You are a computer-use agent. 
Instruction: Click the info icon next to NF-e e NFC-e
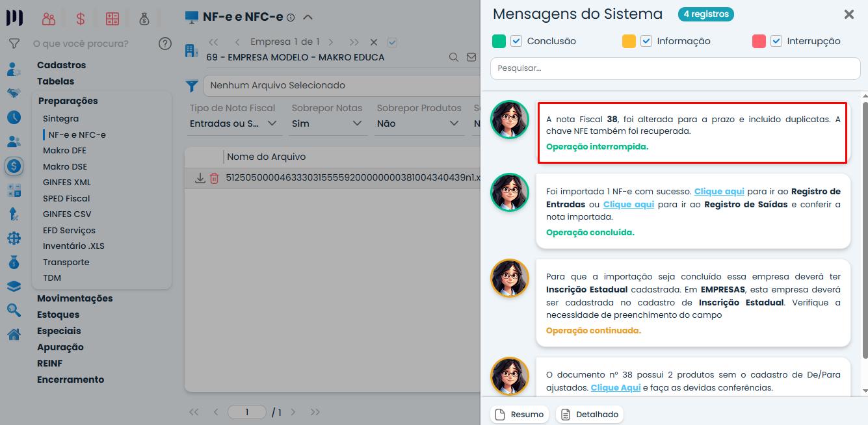point(291,18)
